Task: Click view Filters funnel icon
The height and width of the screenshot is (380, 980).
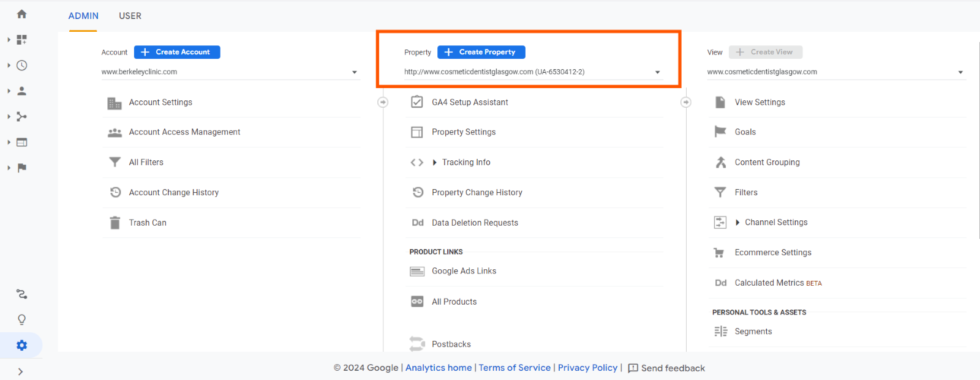Action: 720,192
